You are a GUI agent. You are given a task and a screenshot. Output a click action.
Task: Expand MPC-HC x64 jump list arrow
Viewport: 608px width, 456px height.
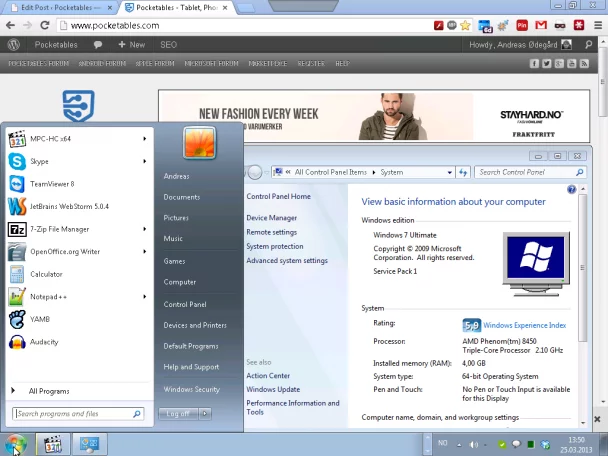click(x=145, y=139)
